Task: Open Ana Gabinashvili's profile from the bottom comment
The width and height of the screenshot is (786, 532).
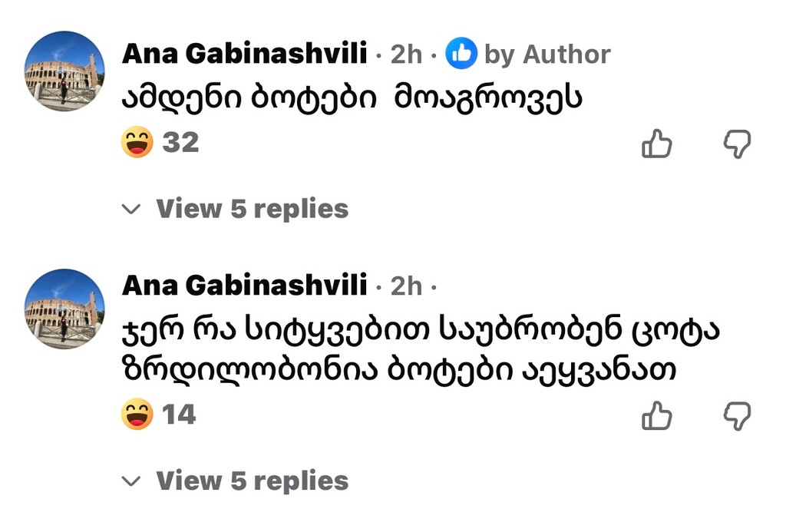Action: tap(244, 286)
